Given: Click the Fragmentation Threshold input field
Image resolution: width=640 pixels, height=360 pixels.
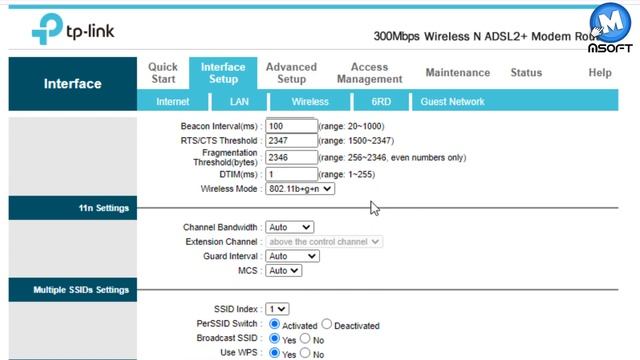Looking at the screenshot, I should tap(291, 158).
